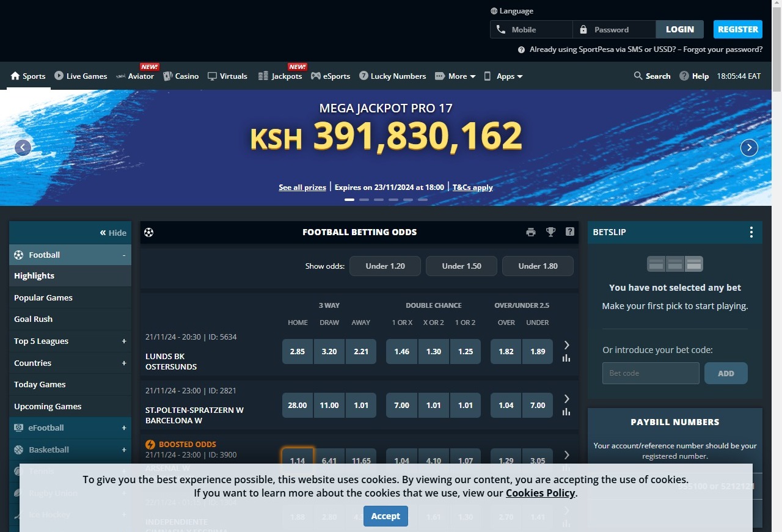This screenshot has height=532, width=782.
Task: Open the eSports tab
Action: [x=331, y=76]
